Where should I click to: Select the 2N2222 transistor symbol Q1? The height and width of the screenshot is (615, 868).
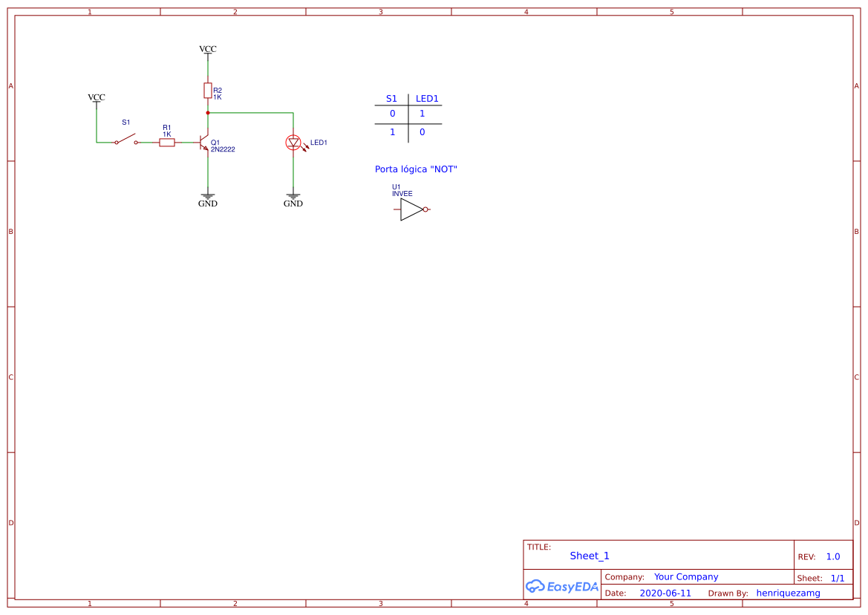[203, 143]
